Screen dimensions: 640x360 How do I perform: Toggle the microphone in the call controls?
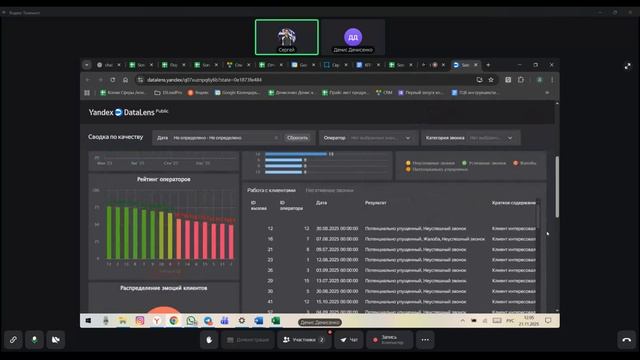coord(34,340)
